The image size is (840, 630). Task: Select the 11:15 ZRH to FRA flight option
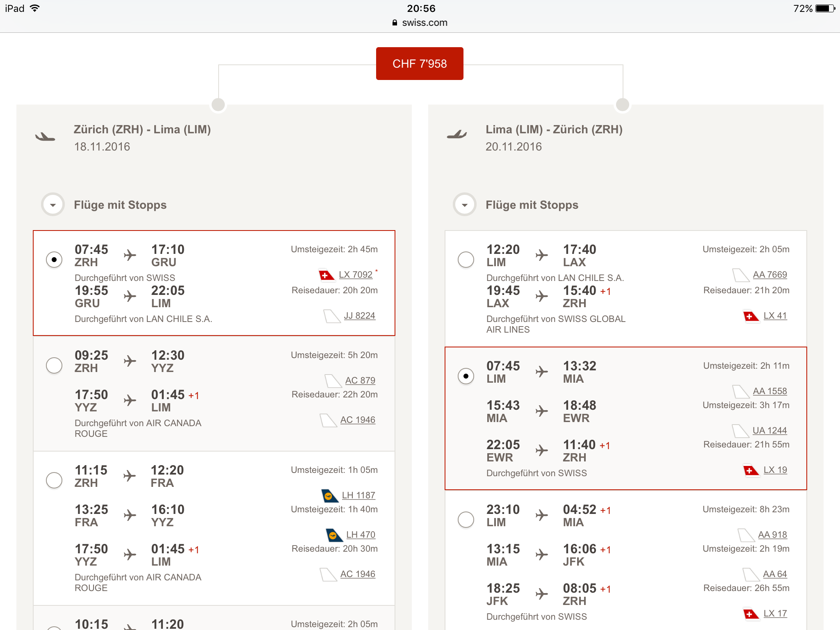pos(54,480)
